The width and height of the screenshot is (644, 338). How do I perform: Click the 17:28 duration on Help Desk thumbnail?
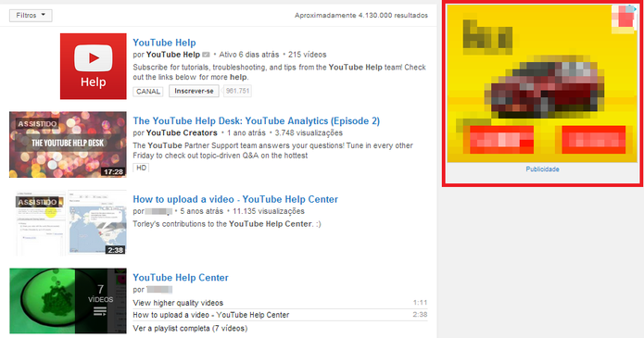113,172
